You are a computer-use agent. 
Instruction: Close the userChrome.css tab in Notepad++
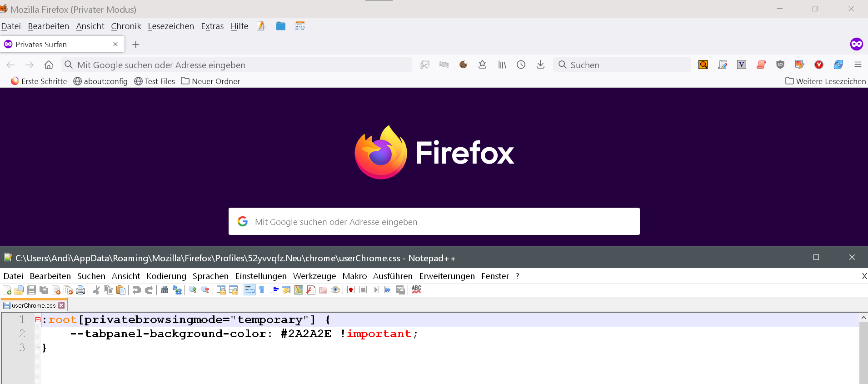click(x=61, y=305)
